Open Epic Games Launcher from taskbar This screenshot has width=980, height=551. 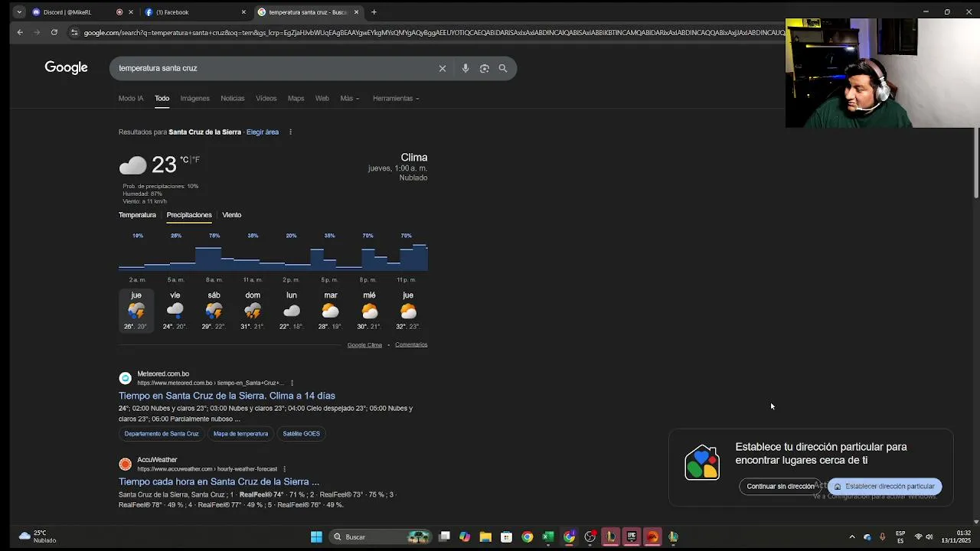632,536
